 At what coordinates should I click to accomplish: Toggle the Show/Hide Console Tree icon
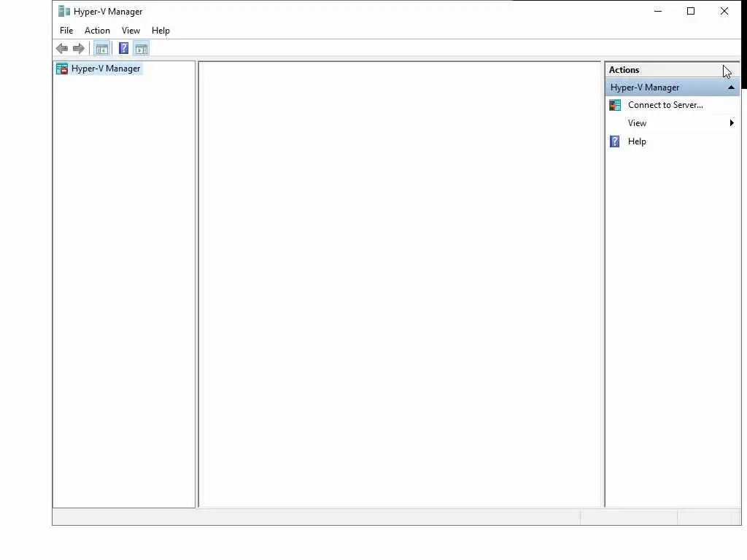point(101,48)
